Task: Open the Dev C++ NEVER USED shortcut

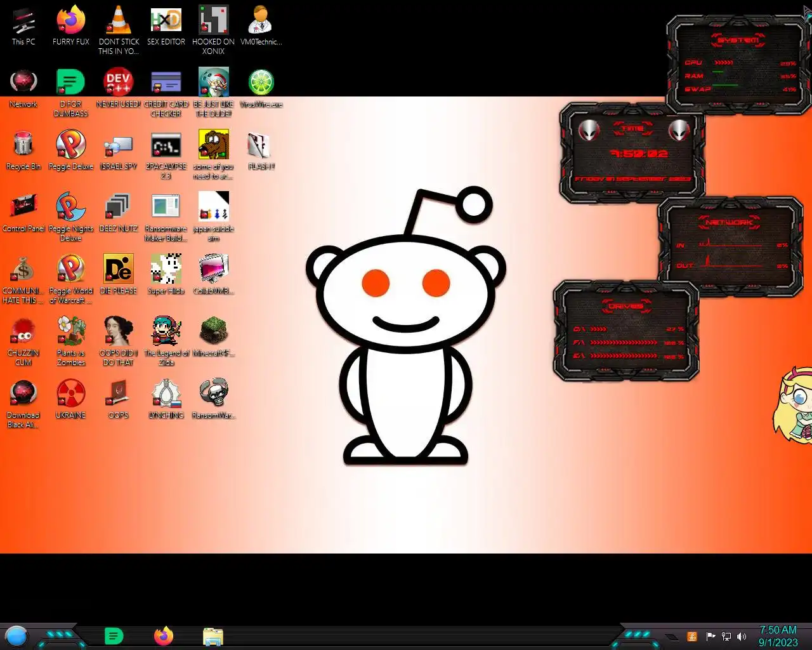Action: point(119,88)
